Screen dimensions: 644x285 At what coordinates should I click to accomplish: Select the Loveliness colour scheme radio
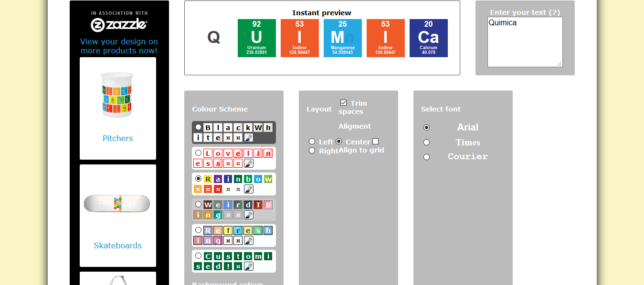point(198,153)
